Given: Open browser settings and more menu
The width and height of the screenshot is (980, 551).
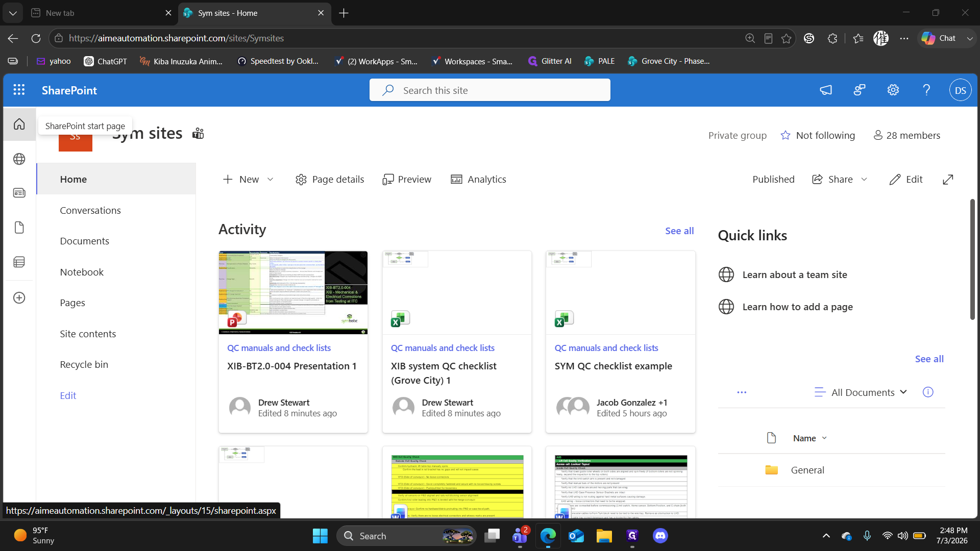Looking at the screenshot, I should (904, 38).
